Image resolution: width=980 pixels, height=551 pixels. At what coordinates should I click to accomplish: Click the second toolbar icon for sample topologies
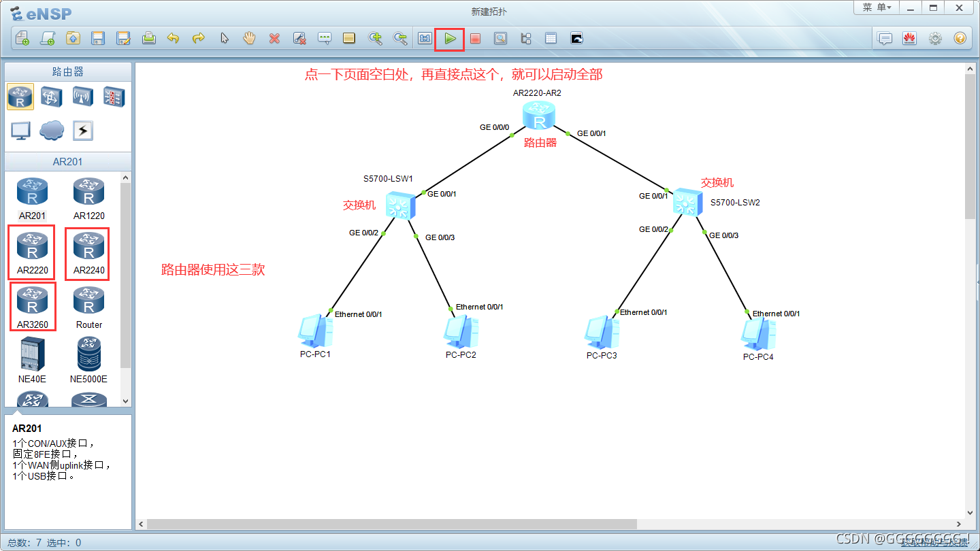47,38
